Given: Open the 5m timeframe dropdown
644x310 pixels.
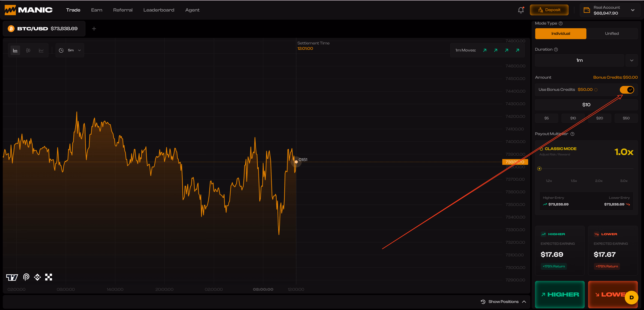Looking at the screenshot, I should pos(70,50).
